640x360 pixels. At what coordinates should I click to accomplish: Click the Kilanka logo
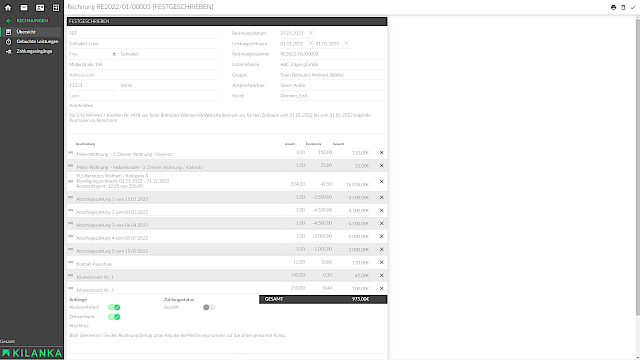point(32,353)
